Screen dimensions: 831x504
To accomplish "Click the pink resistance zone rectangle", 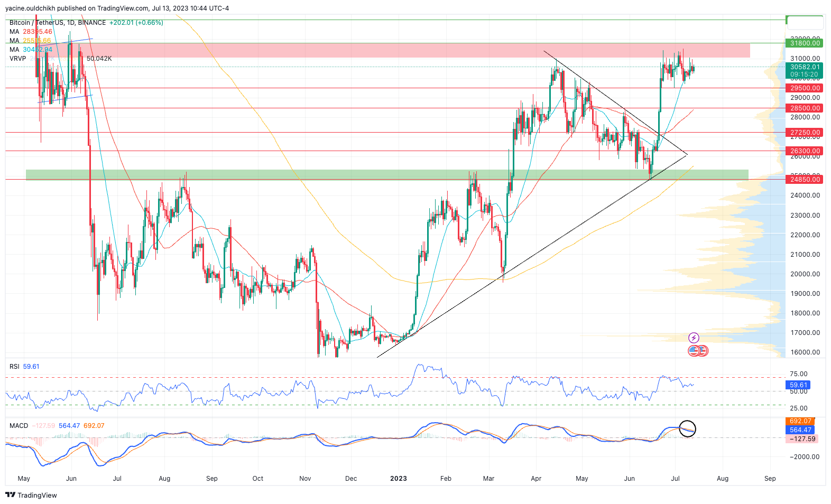I will pos(393,50).
